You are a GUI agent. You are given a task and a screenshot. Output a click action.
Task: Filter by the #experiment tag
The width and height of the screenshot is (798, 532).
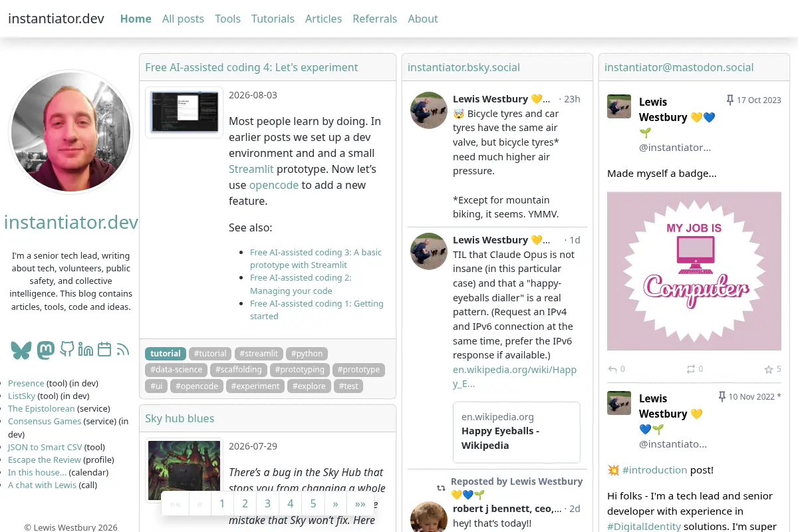tap(255, 386)
